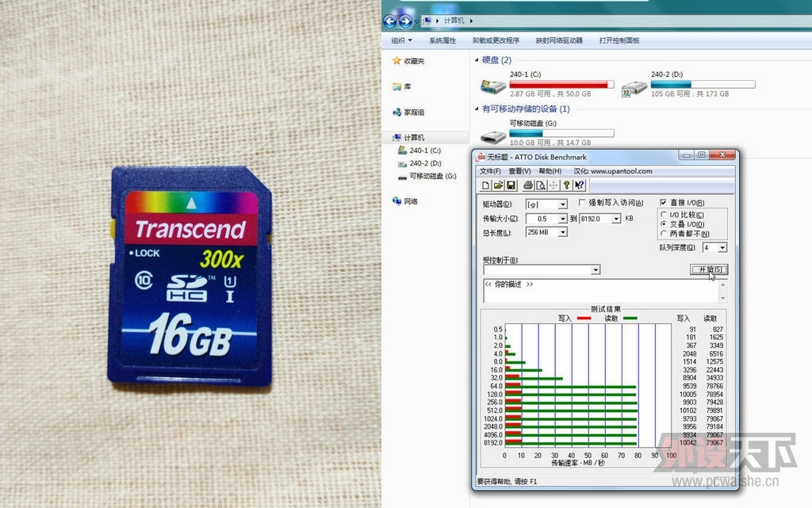Click 映射网络驱动器 in Explorer toolbar
812x508 pixels.
point(559,40)
